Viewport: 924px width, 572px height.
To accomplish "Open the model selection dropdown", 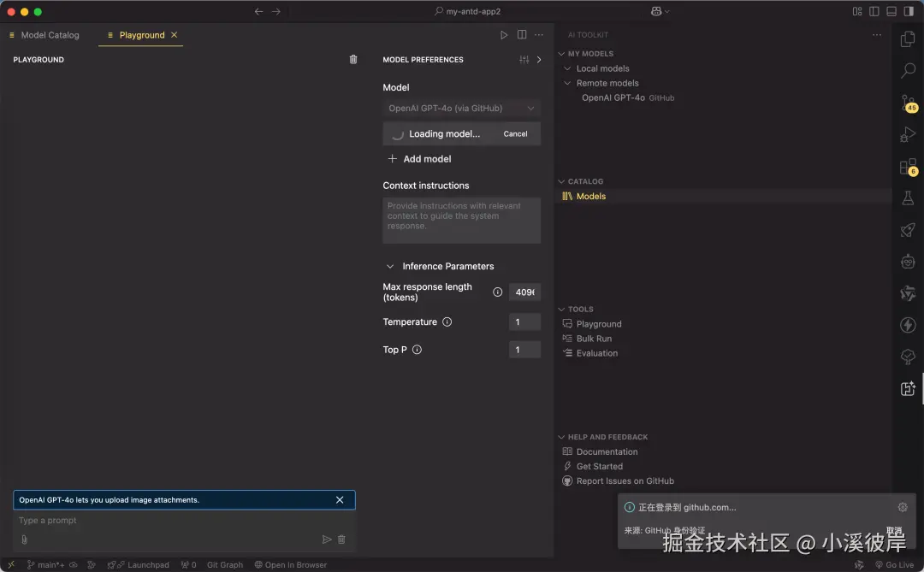I will point(461,108).
